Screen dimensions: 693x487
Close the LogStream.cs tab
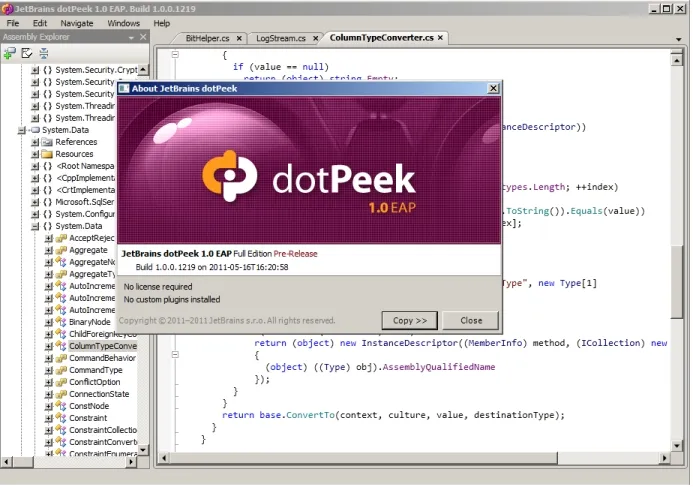(x=316, y=39)
